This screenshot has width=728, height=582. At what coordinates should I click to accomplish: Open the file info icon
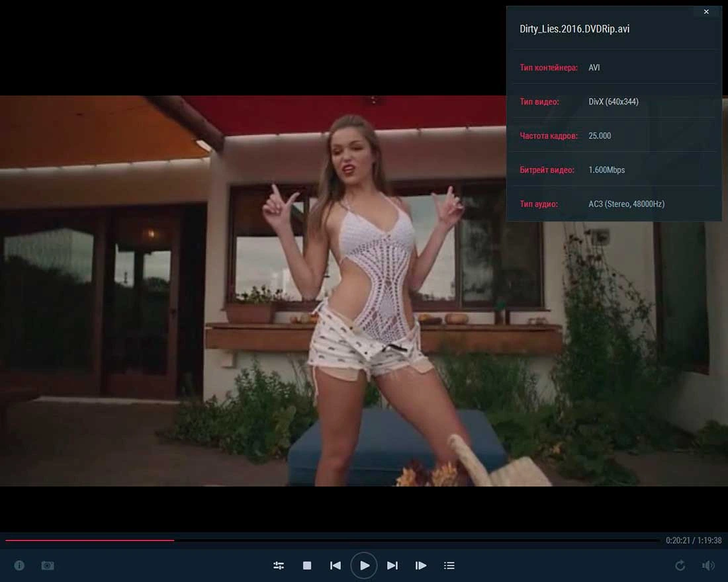click(x=19, y=565)
